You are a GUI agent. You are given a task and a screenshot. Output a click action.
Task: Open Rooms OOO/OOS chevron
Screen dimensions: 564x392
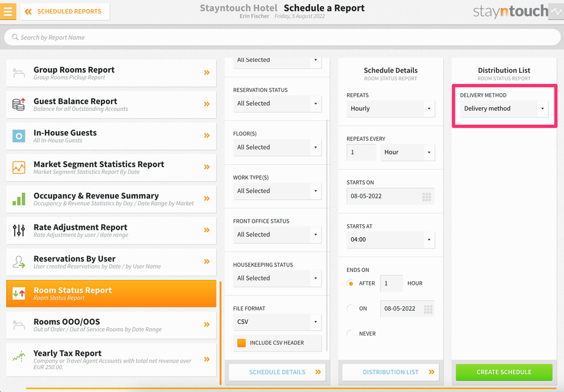(207, 325)
